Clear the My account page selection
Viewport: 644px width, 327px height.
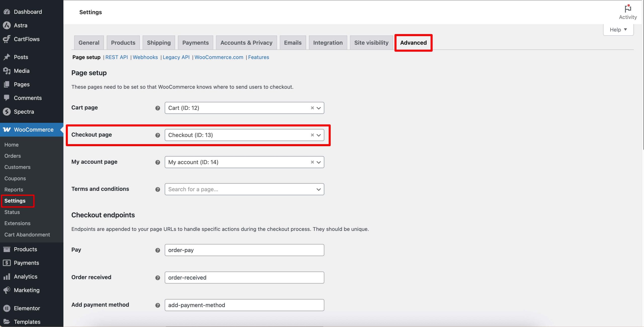pos(312,162)
